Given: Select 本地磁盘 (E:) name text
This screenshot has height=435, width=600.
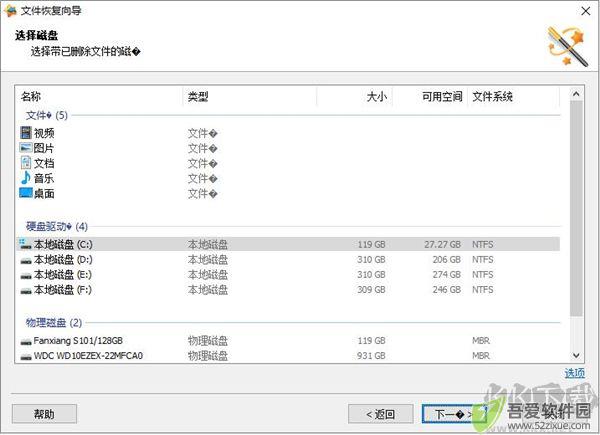Looking at the screenshot, I should [x=63, y=274].
